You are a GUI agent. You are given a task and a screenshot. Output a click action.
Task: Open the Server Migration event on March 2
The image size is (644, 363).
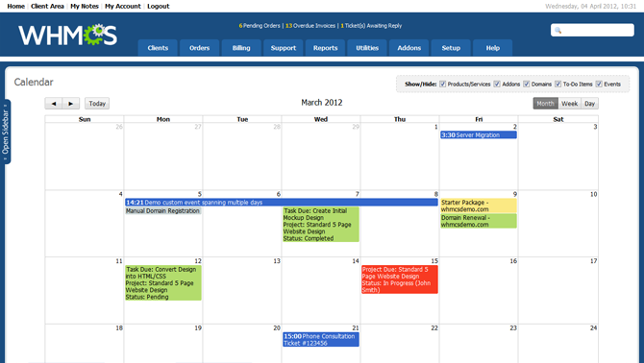tap(479, 135)
